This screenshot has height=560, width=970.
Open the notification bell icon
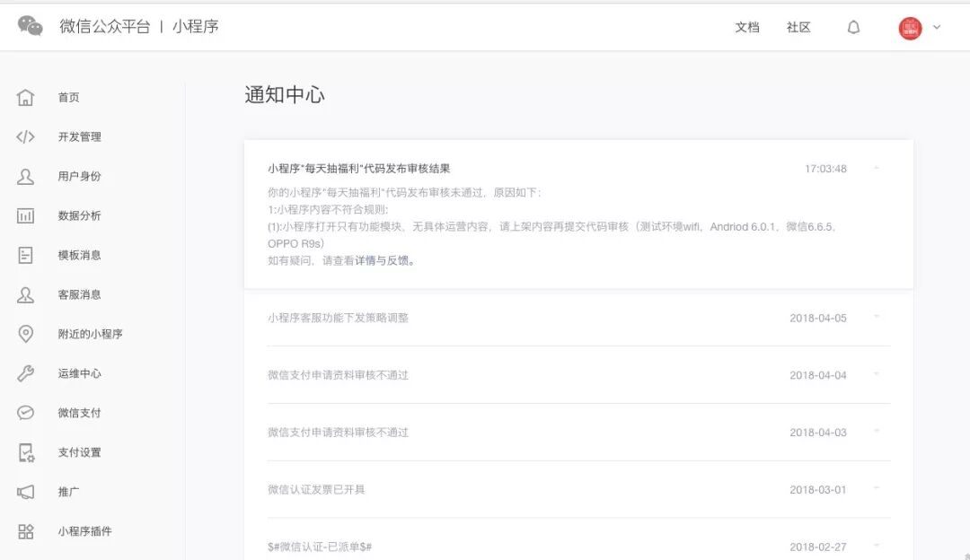(854, 27)
